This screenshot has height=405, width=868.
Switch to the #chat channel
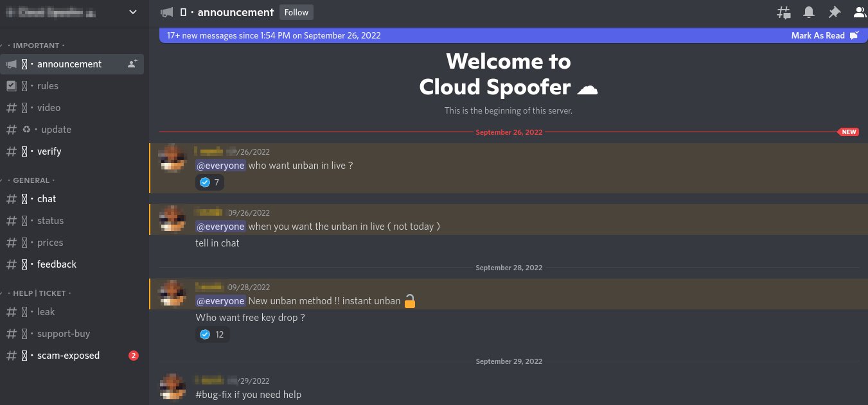click(x=46, y=198)
